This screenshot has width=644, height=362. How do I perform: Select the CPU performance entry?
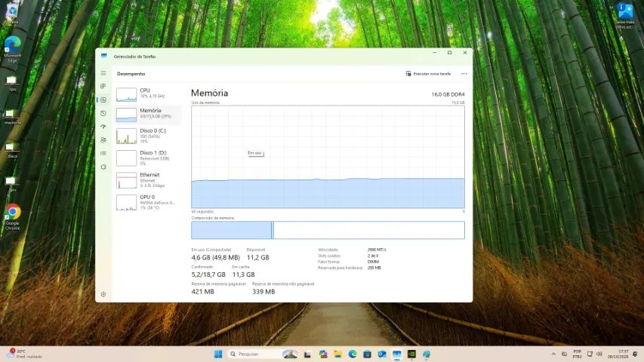pyautogui.click(x=148, y=94)
